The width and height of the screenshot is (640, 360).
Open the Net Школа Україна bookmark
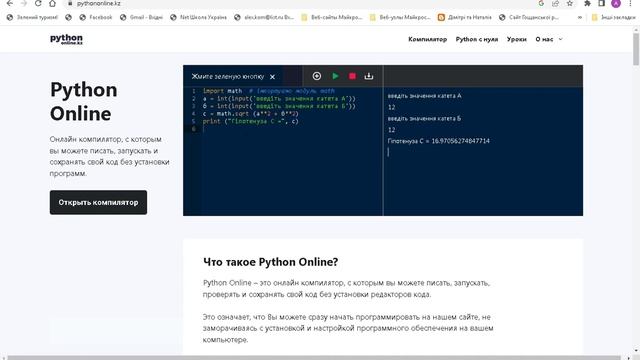click(x=198, y=17)
